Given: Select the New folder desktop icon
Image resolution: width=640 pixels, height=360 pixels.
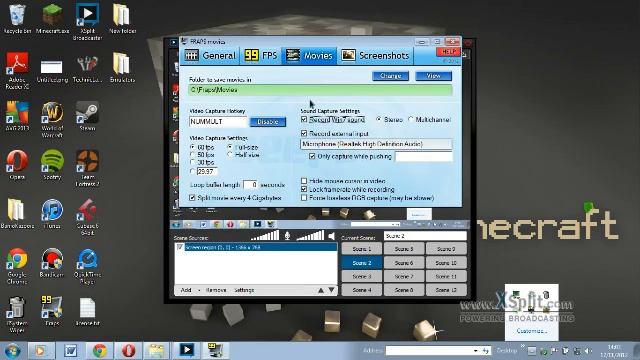Looking at the screenshot, I should (122, 18).
